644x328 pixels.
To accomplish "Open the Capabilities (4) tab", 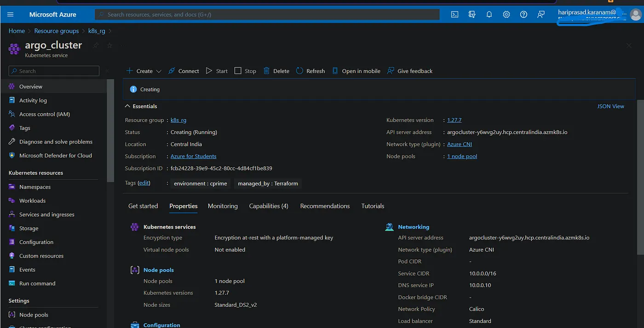I will 269,206.
